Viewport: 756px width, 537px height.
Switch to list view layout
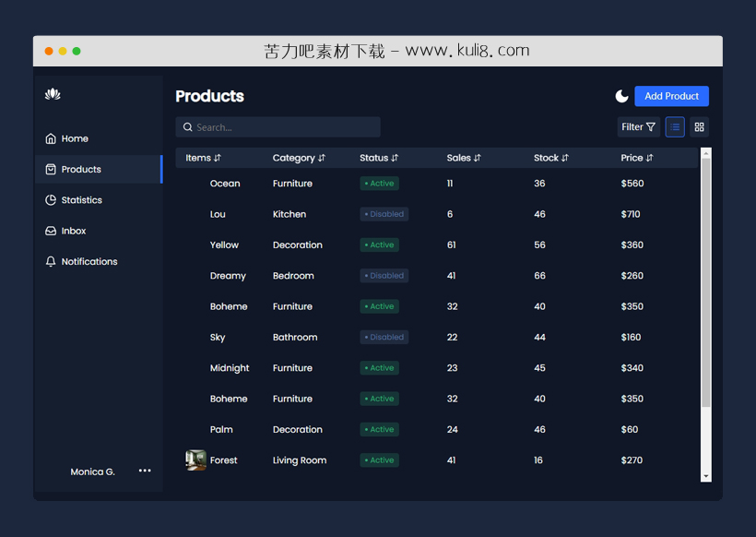point(675,127)
